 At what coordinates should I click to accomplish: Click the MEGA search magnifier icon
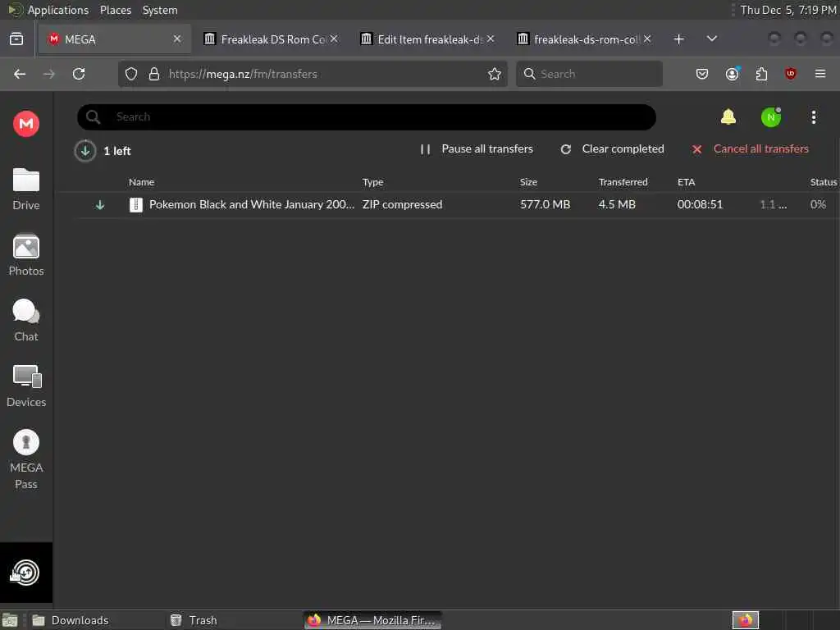click(94, 116)
